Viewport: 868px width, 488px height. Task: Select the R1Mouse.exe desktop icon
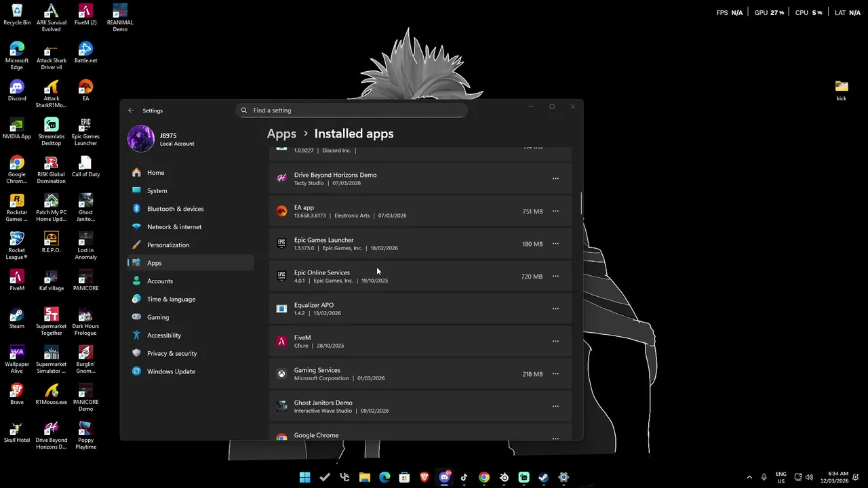tap(52, 394)
